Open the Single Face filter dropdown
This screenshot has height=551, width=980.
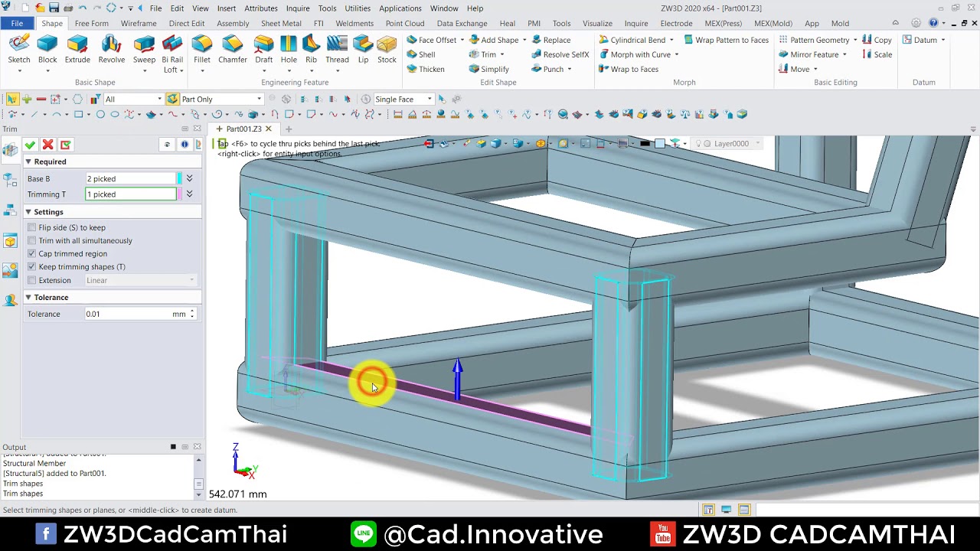point(430,99)
